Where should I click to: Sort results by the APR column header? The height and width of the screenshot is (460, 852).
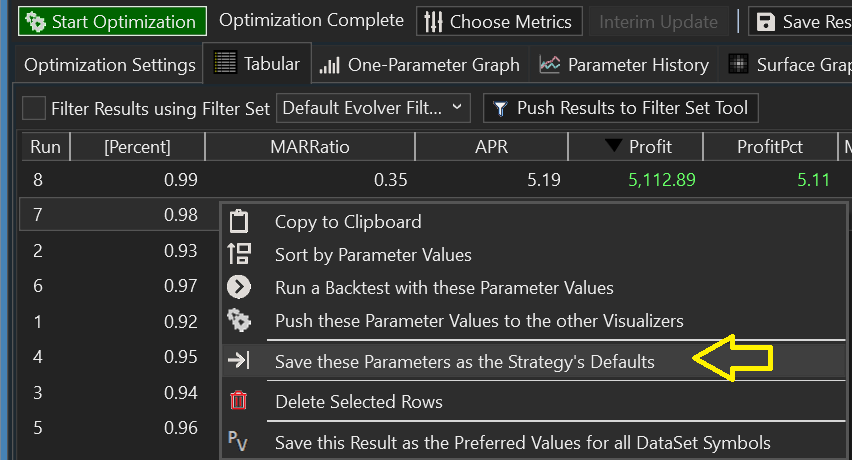[491, 147]
